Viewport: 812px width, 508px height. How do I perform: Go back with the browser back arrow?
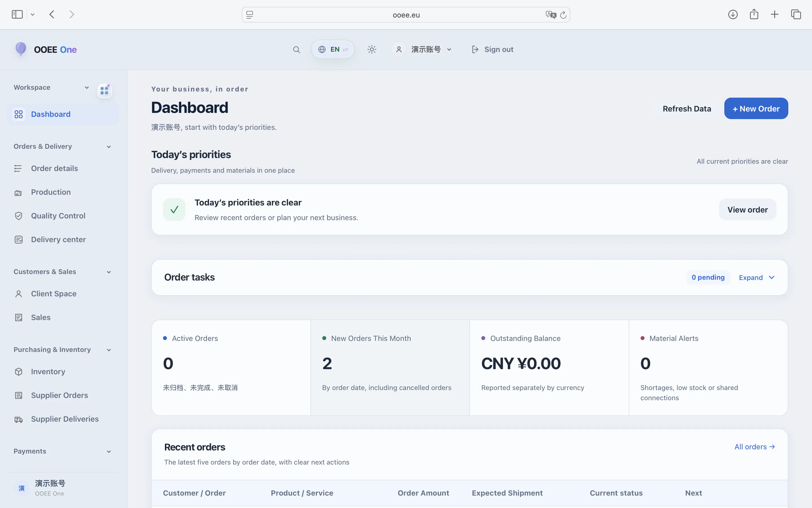(x=52, y=14)
